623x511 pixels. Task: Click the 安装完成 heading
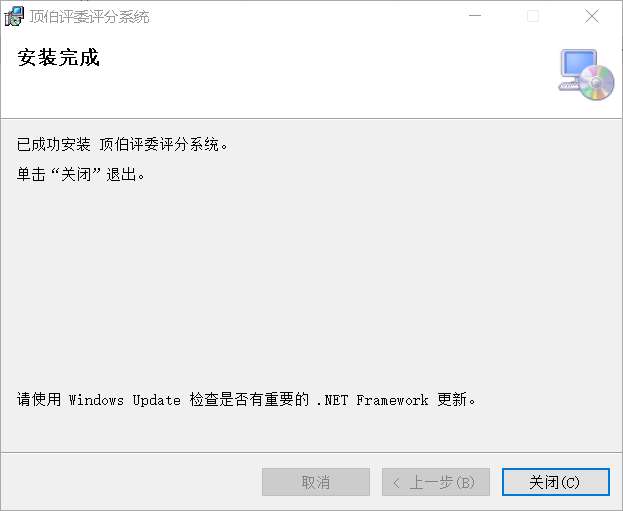(58, 58)
